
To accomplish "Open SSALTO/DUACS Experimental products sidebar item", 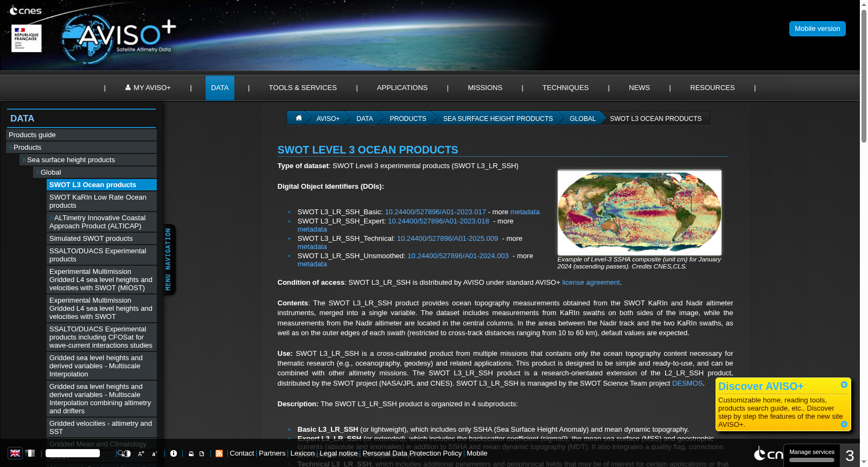I will pos(101,255).
